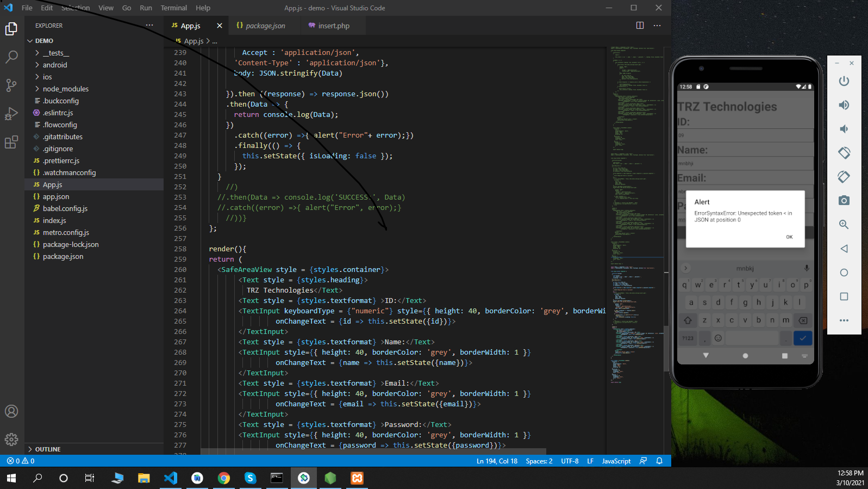Open the View menu
The height and width of the screenshot is (489, 868).
[106, 8]
